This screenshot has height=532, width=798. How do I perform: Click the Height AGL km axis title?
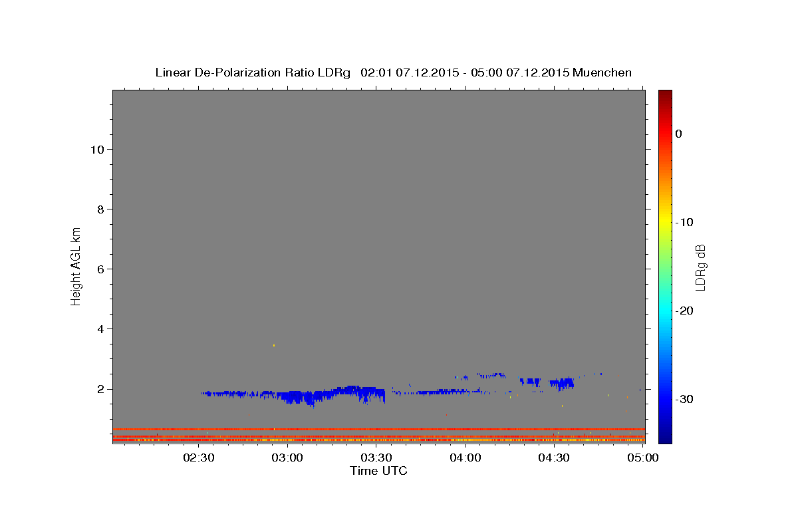[x=76, y=265]
